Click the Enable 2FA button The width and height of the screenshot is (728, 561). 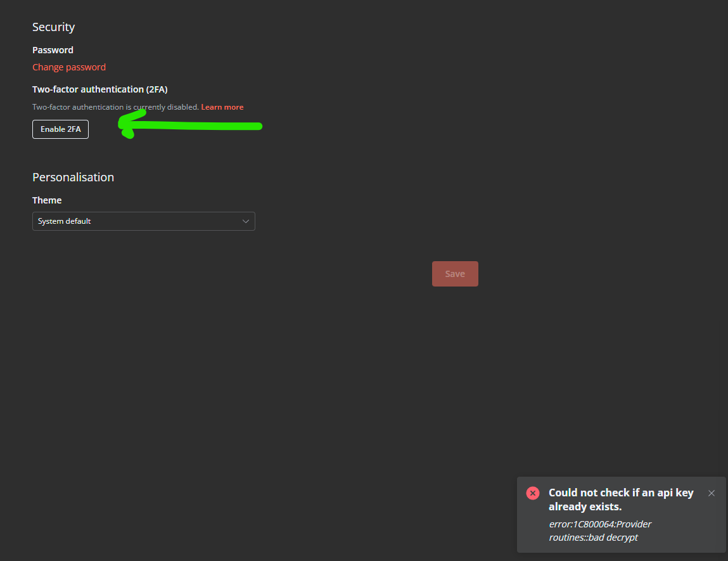point(60,129)
